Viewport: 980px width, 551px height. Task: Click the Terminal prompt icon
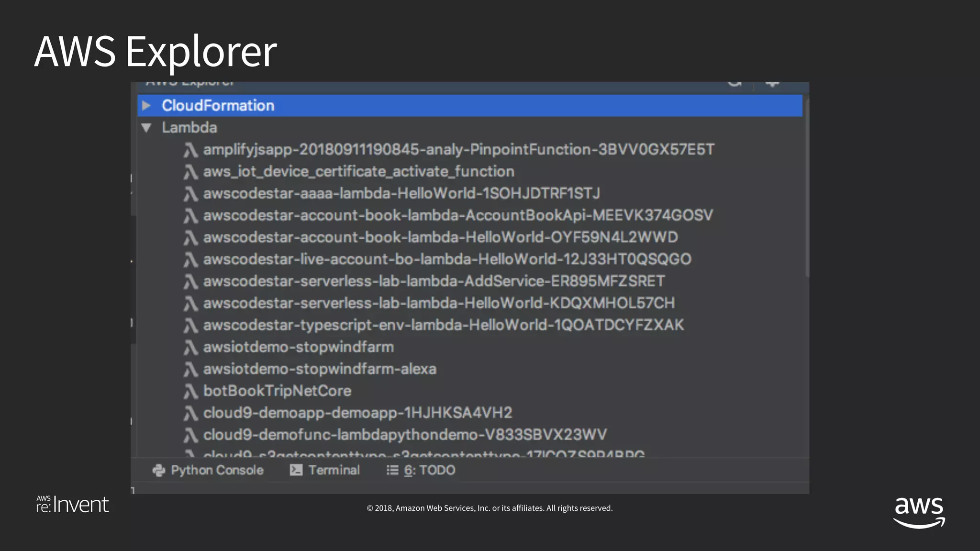(296, 470)
